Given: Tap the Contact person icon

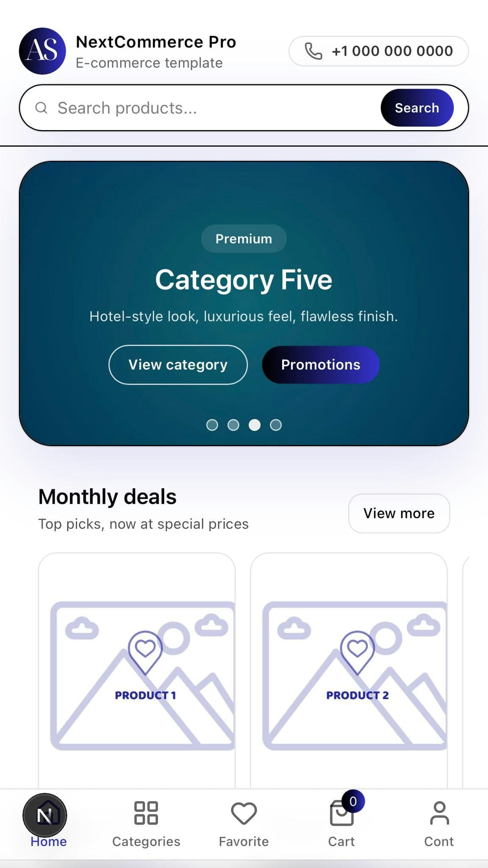Looking at the screenshot, I should [439, 813].
